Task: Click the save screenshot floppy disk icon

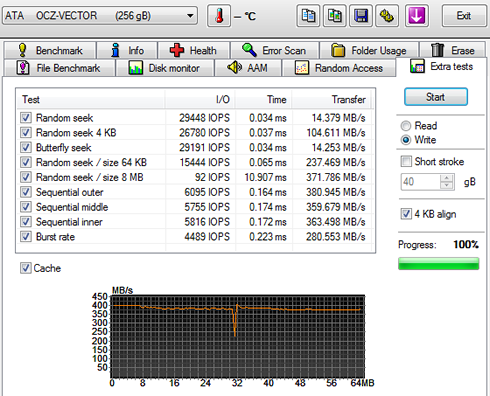Action: tap(361, 16)
